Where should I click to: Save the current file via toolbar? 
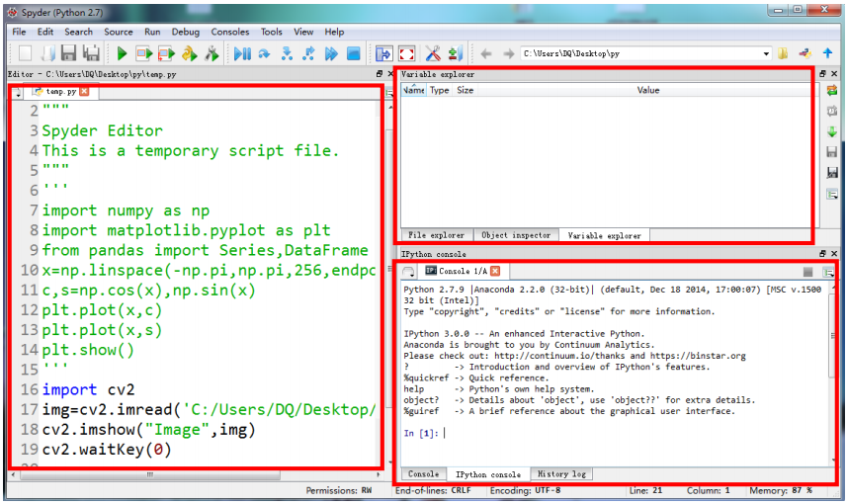point(68,53)
